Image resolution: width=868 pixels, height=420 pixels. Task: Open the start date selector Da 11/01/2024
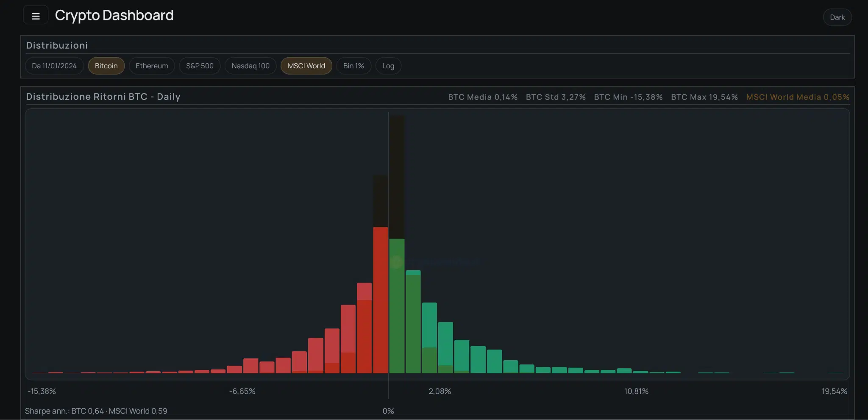pyautogui.click(x=54, y=66)
